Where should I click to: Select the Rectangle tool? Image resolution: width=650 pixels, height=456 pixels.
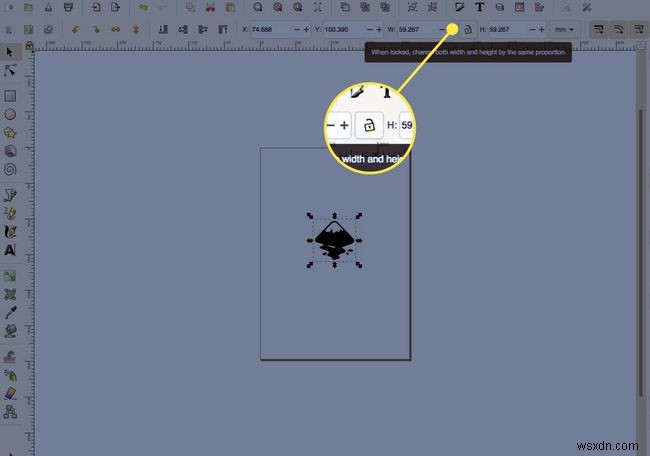point(10,96)
